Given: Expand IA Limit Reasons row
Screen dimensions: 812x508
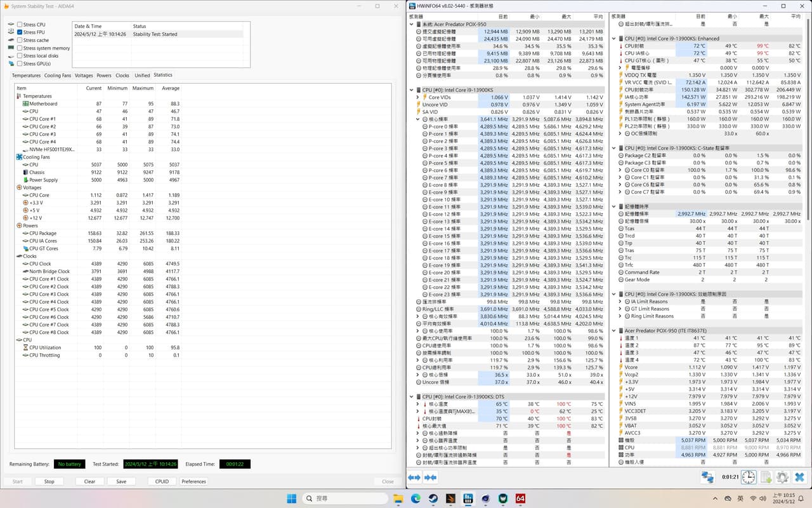Looking at the screenshot, I should coord(620,302).
